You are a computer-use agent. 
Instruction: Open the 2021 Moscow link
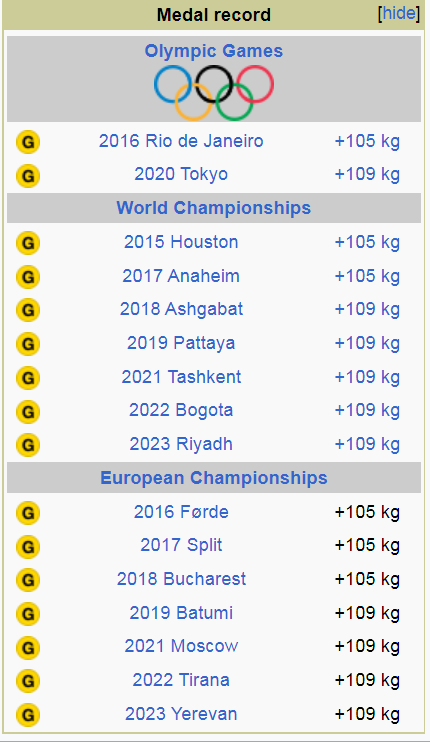(181, 646)
